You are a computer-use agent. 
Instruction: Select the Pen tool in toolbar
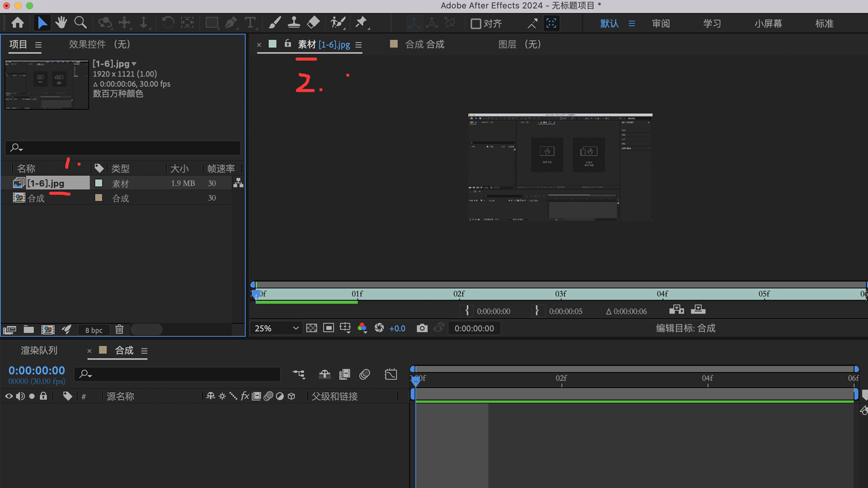pos(231,23)
